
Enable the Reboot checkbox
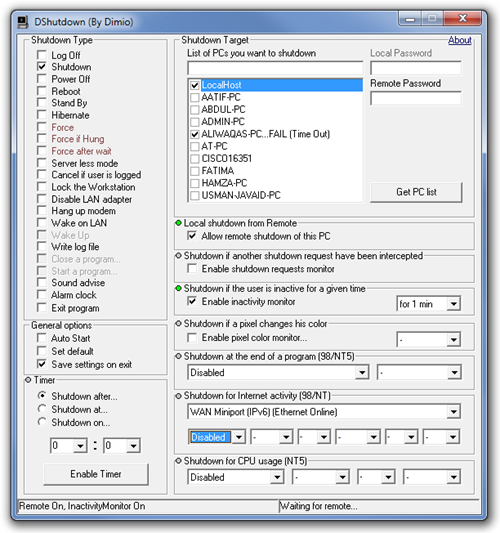(42, 91)
